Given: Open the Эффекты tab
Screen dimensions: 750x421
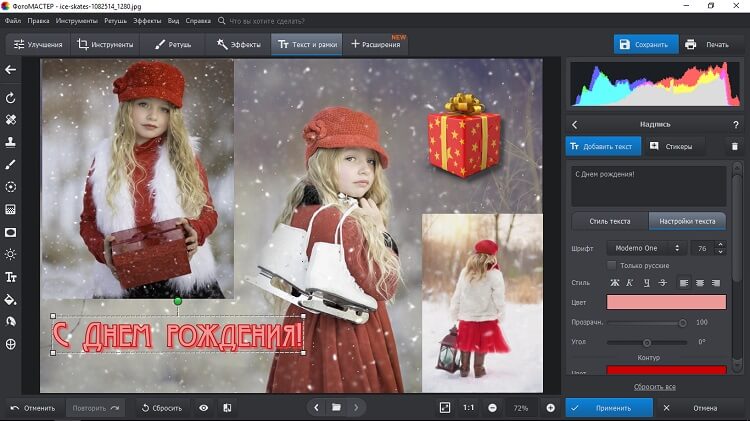Looking at the screenshot, I should [238, 45].
